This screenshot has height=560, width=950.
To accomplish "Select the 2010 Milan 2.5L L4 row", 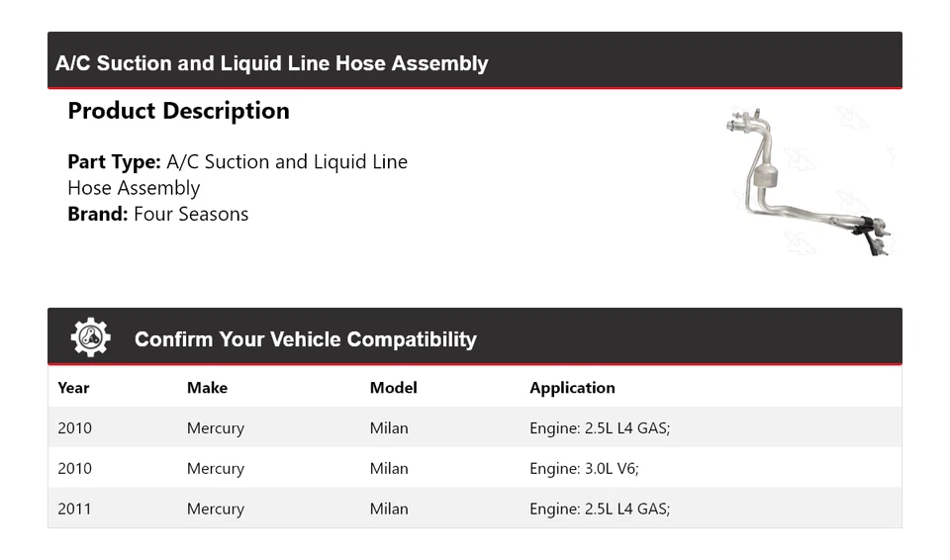I will [x=474, y=428].
